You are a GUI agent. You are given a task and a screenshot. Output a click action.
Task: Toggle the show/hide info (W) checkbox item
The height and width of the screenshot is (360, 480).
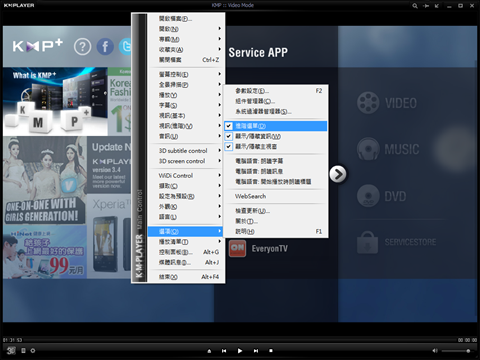coord(276,136)
